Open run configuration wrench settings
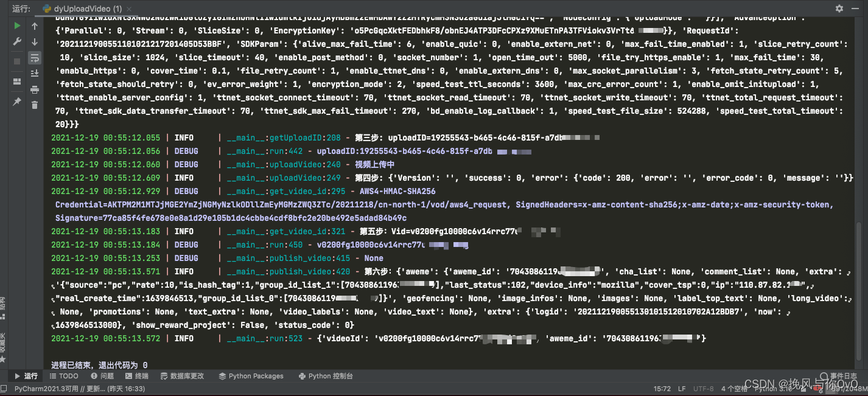Image resolution: width=868 pixels, height=396 pixels. pyautogui.click(x=17, y=41)
